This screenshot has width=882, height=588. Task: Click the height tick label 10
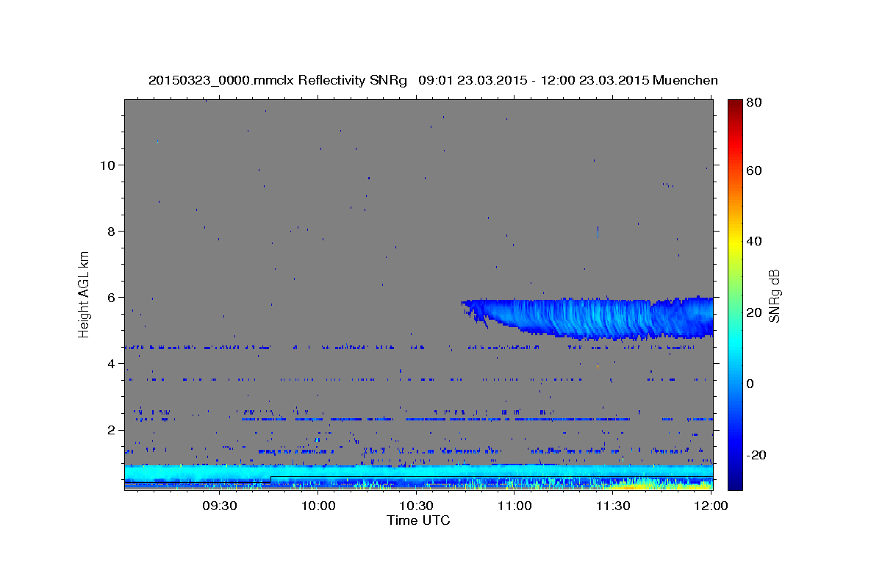pos(109,165)
